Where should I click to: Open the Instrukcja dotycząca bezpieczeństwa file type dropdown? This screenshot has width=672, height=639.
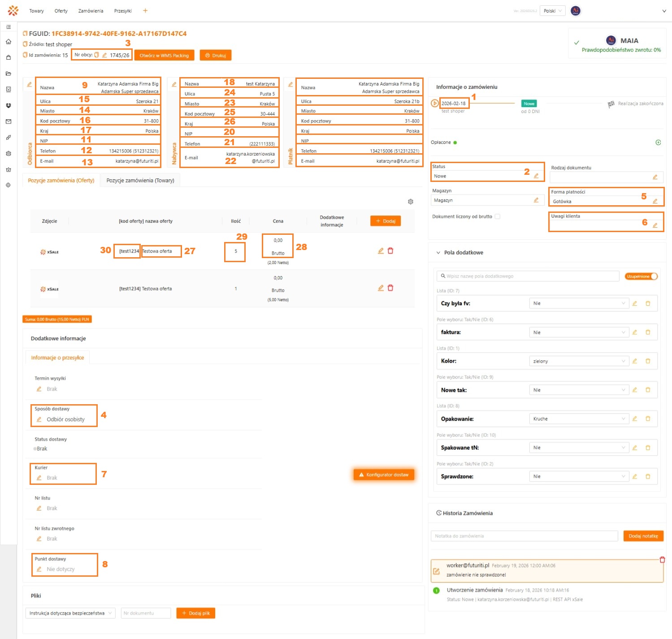[70, 613]
